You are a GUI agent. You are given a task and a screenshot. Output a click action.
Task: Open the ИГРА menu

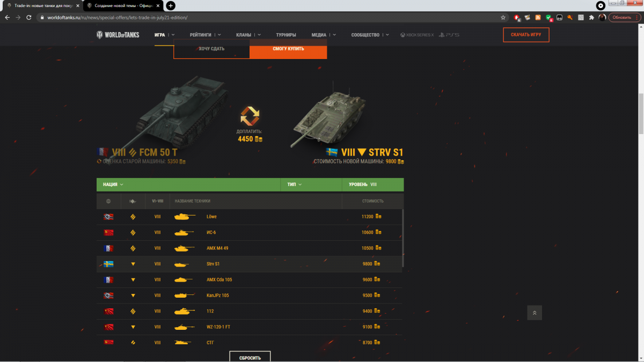(159, 35)
